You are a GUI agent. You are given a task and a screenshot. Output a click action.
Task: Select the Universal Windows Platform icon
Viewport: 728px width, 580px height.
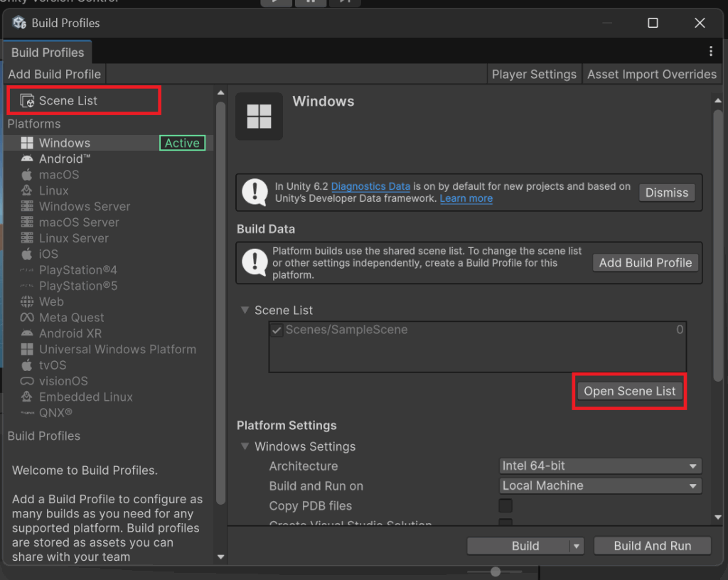pyautogui.click(x=27, y=349)
